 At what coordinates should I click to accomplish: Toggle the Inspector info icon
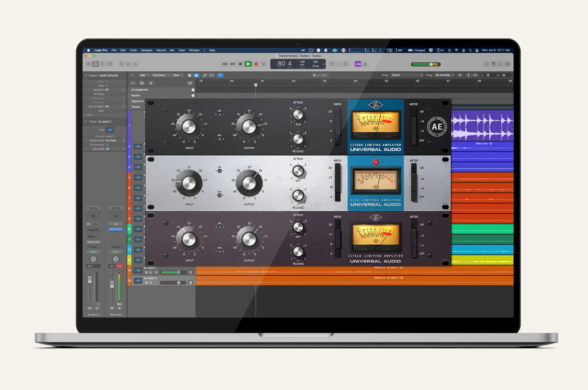[x=96, y=64]
